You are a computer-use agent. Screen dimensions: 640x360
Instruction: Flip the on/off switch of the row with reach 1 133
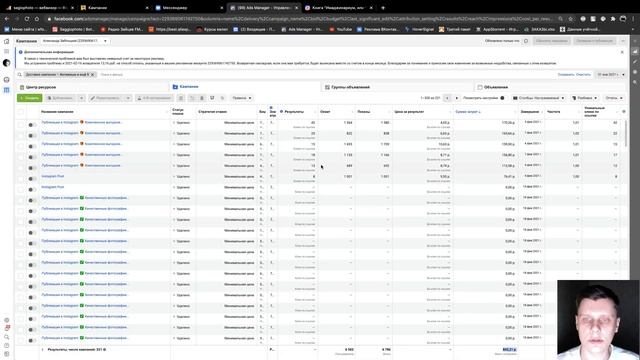point(32,157)
